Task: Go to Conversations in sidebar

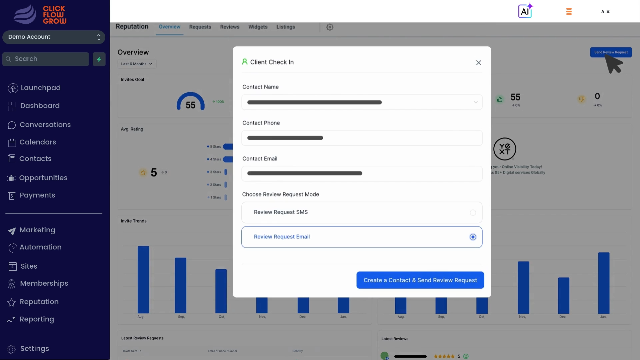Action: 39,124
